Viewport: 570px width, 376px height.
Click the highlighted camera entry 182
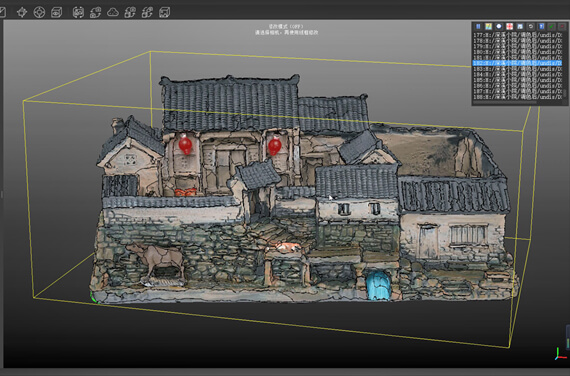(x=517, y=63)
